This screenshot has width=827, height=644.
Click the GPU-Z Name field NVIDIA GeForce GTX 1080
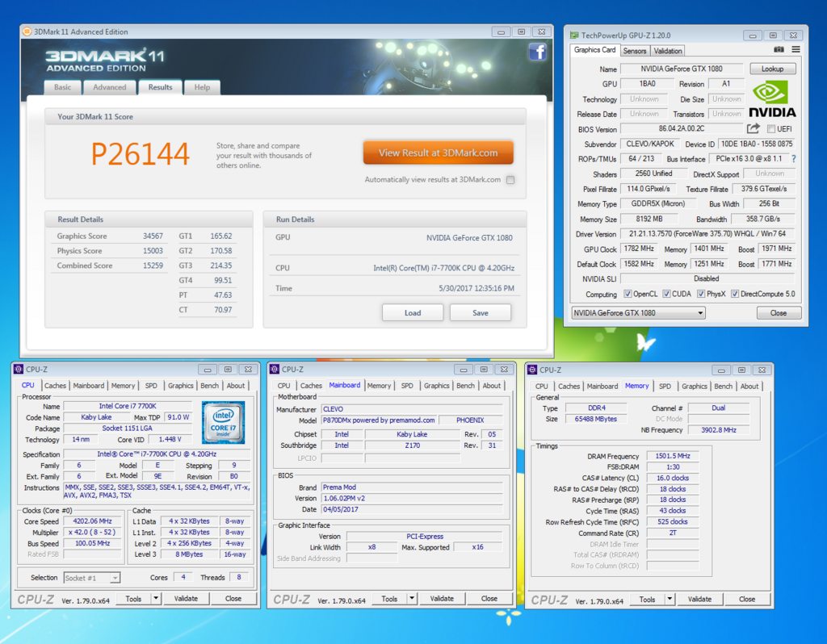(x=682, y=69)
